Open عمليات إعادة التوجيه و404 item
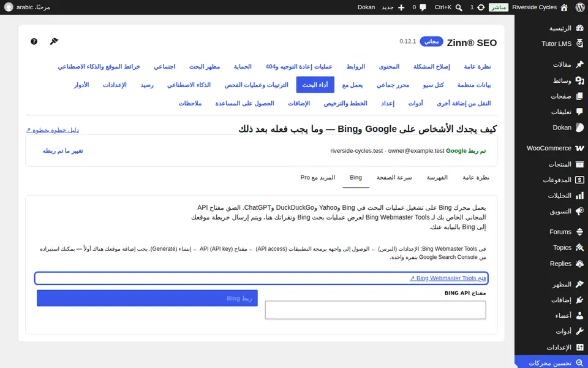 pyautogui.click(x=299, y=66)
